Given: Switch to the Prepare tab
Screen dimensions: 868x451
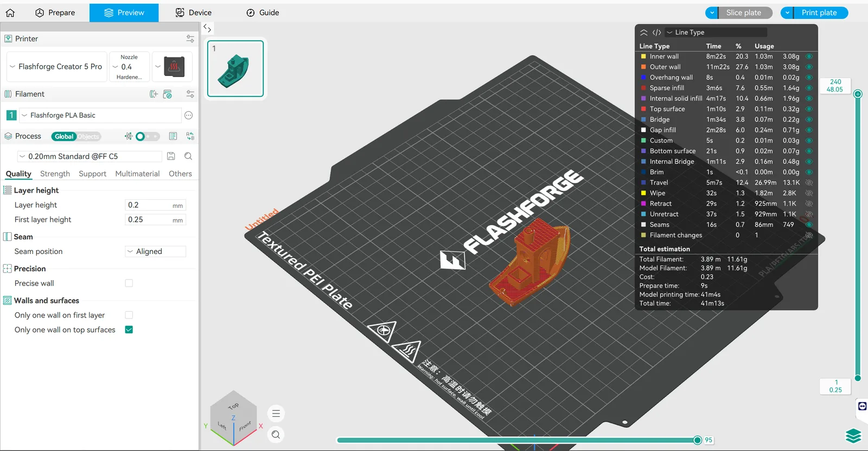Looking at the screenshot, I should [x=55, y=12].
